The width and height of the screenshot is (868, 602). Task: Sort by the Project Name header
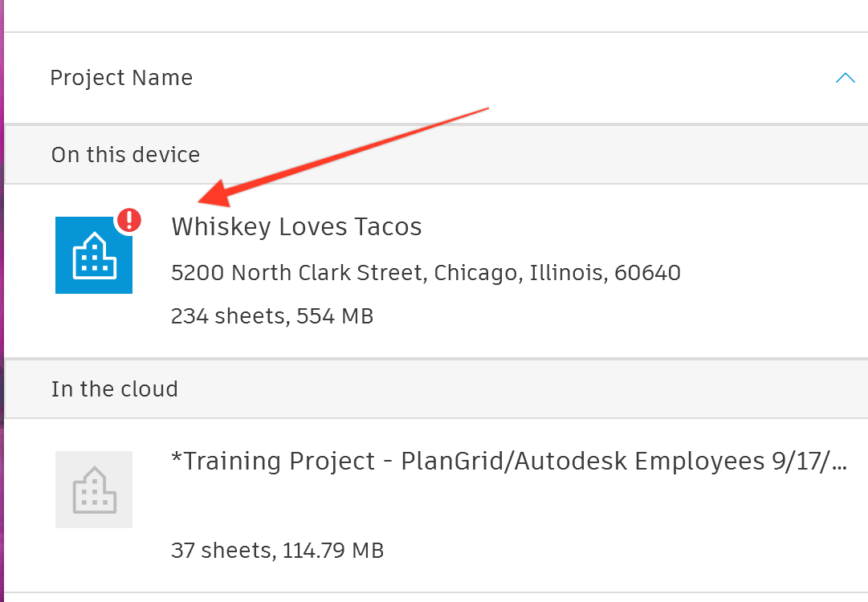[121, 78]
